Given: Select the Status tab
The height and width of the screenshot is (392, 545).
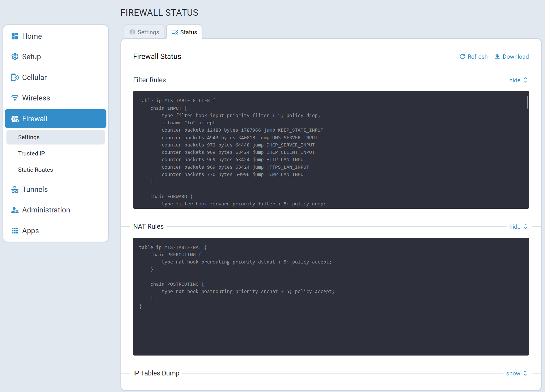Looking at the screenshot, I should tap(184, 32).
